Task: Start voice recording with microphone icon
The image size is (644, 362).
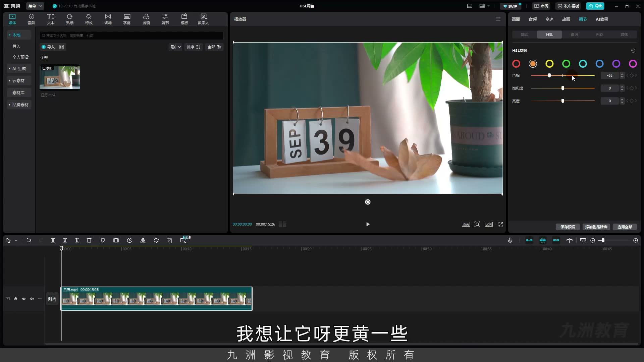Action: point(510,240)
